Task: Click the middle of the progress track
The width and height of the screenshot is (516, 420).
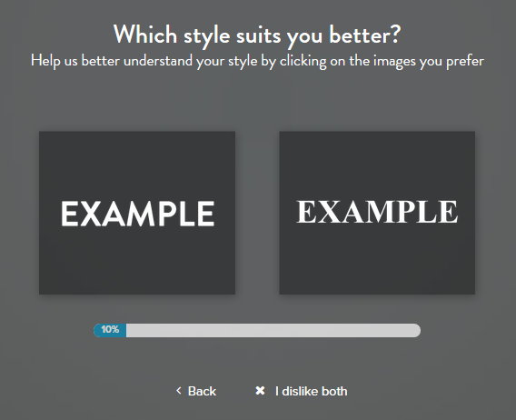Action: [x=257, y=330]
